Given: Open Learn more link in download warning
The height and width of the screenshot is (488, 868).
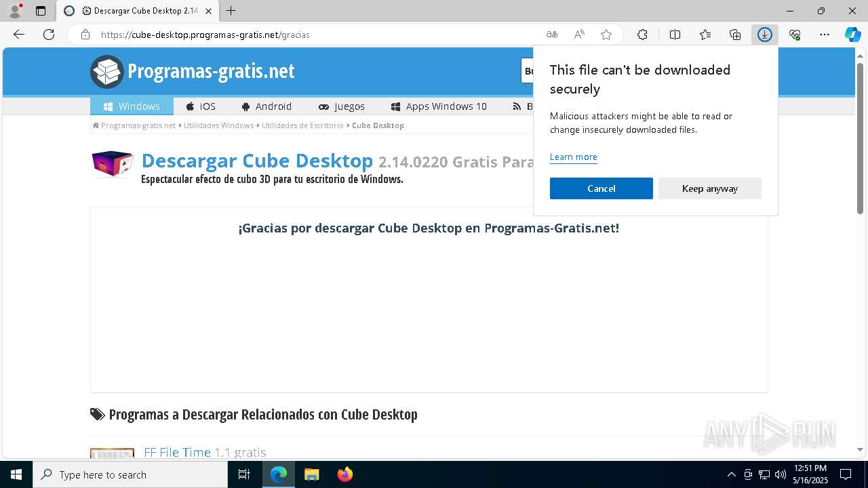Looking at the screenshot, I should pyautogui.click(x=573, y=157).
